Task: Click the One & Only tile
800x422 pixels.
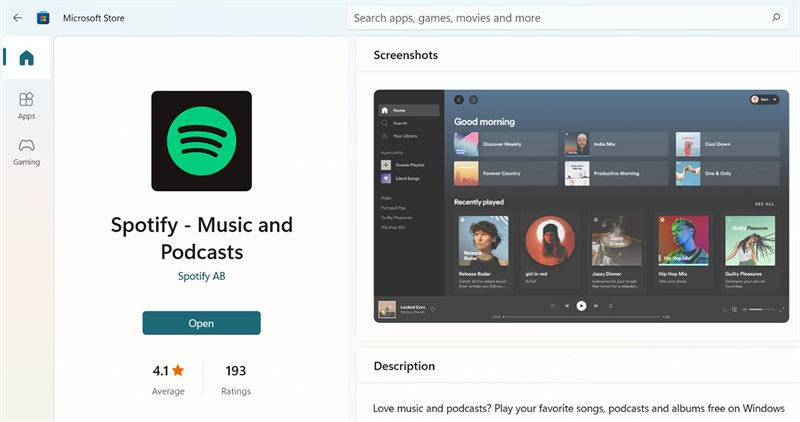Action: click(x=728, y=173)
